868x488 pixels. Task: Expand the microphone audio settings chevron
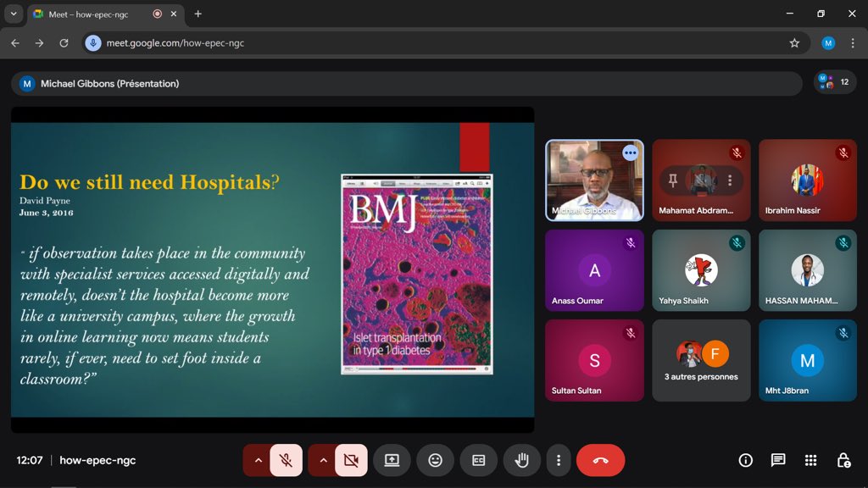click(258, 460)
